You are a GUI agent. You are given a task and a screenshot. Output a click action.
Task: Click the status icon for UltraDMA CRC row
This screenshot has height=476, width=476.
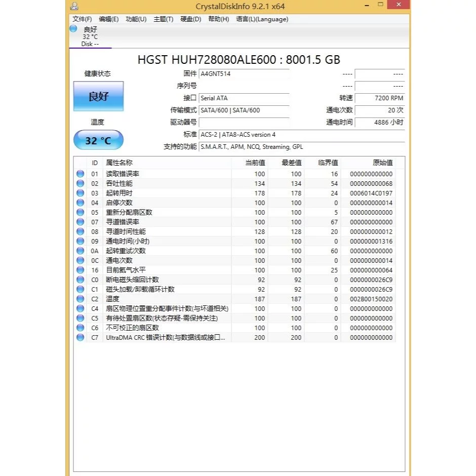pos(80,337)
